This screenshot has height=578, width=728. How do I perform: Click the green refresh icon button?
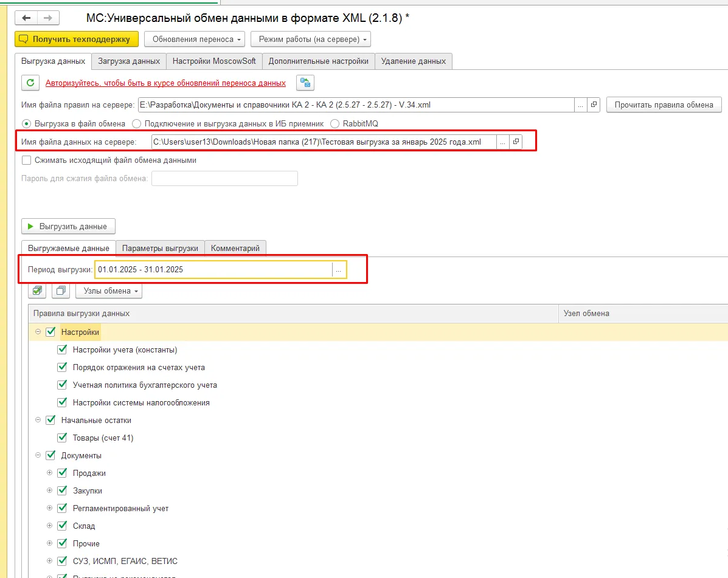tap(30, 83)
